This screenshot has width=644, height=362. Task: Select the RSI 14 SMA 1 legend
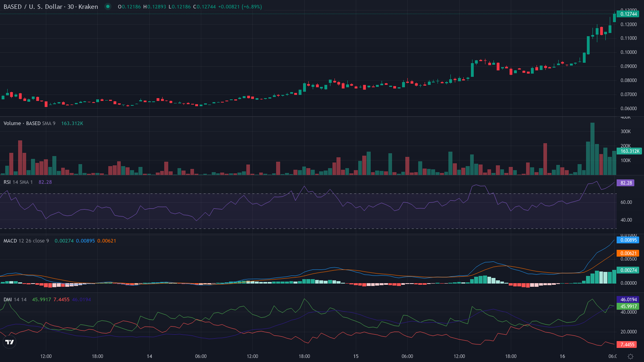(19, 182)
